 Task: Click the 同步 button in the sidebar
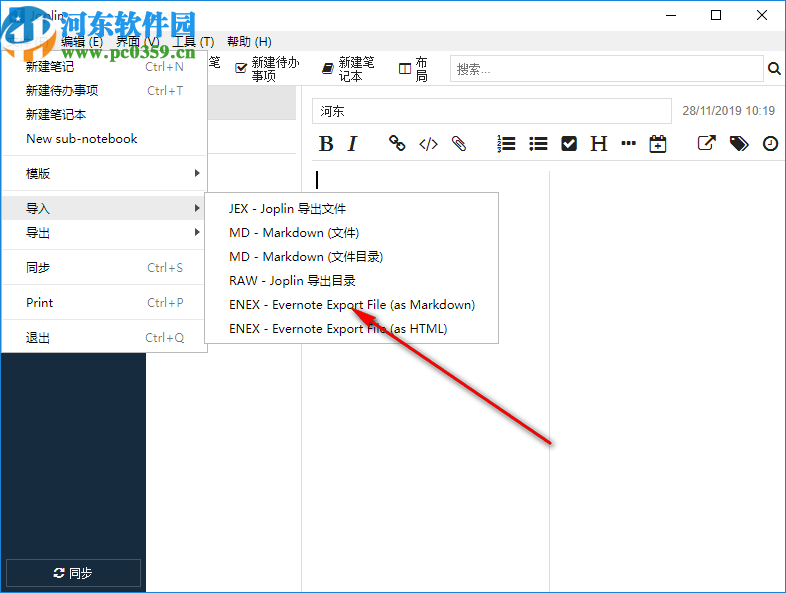point(73,573)
